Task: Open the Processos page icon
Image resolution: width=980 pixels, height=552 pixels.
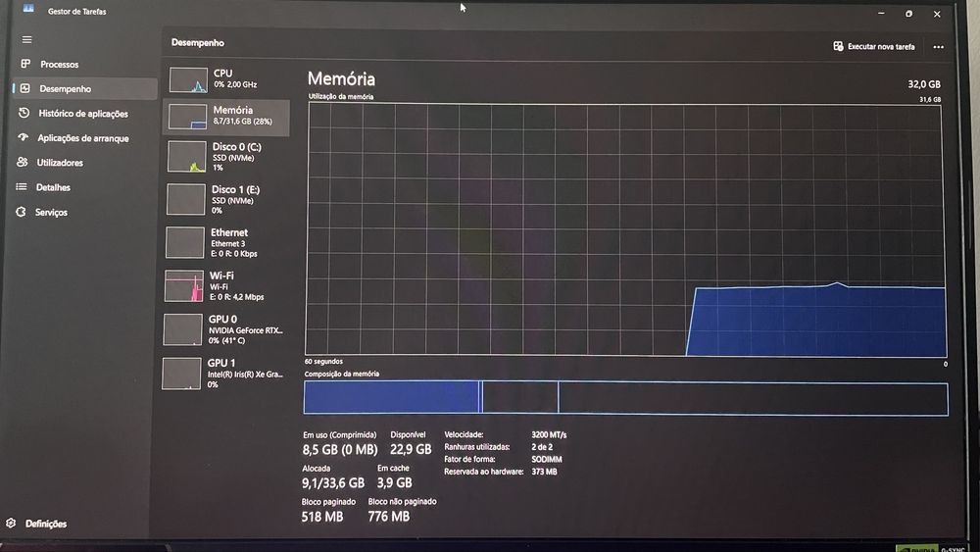Action: click(25, 63)
